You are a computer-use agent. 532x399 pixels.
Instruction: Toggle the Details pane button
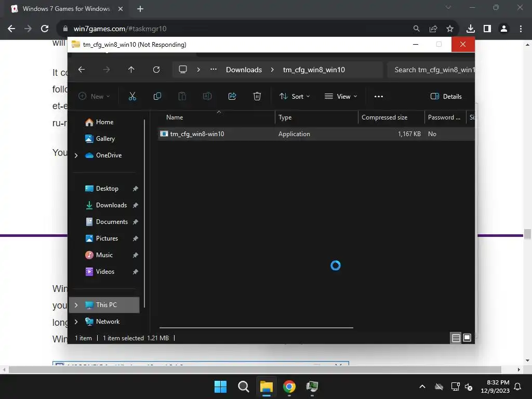coord(446,96)
